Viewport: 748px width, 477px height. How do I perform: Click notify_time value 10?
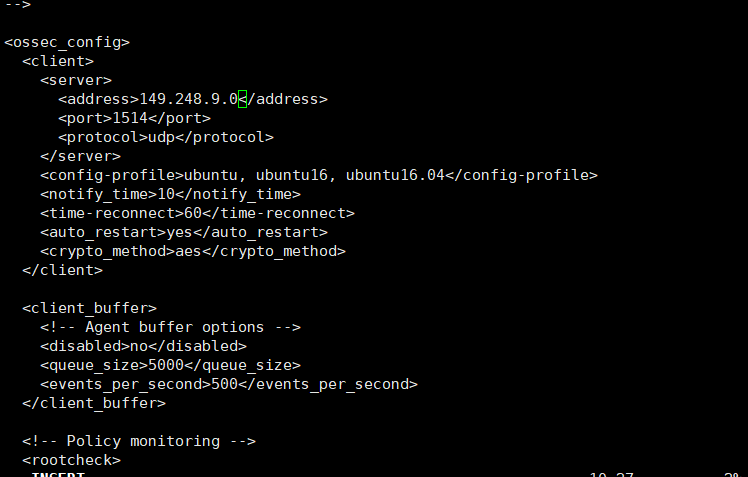(x=166, y=195)
